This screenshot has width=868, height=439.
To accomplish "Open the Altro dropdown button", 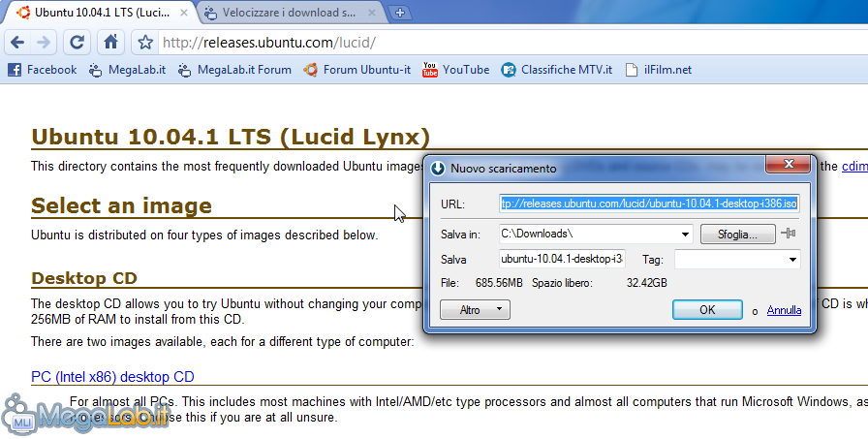I will click(475, 309).
